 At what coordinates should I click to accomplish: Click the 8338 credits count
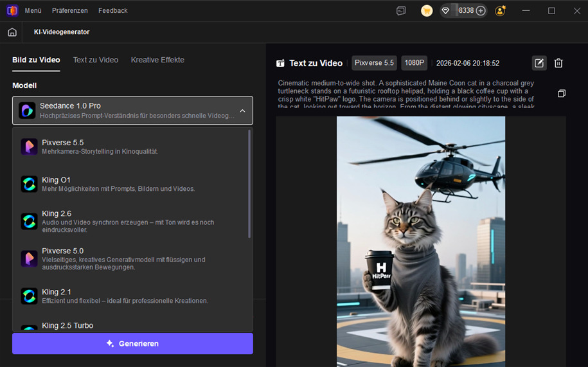click(466, 10)
